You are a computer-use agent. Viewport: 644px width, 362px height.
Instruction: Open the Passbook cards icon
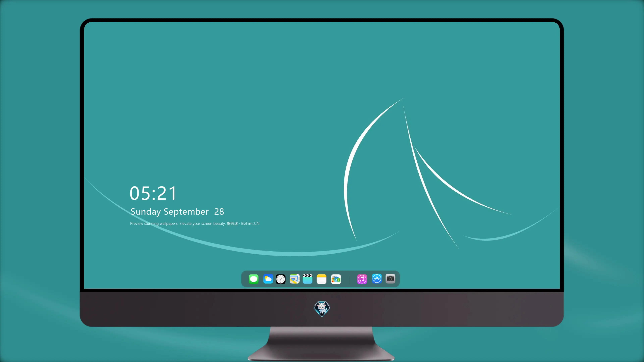pos(336,279)
